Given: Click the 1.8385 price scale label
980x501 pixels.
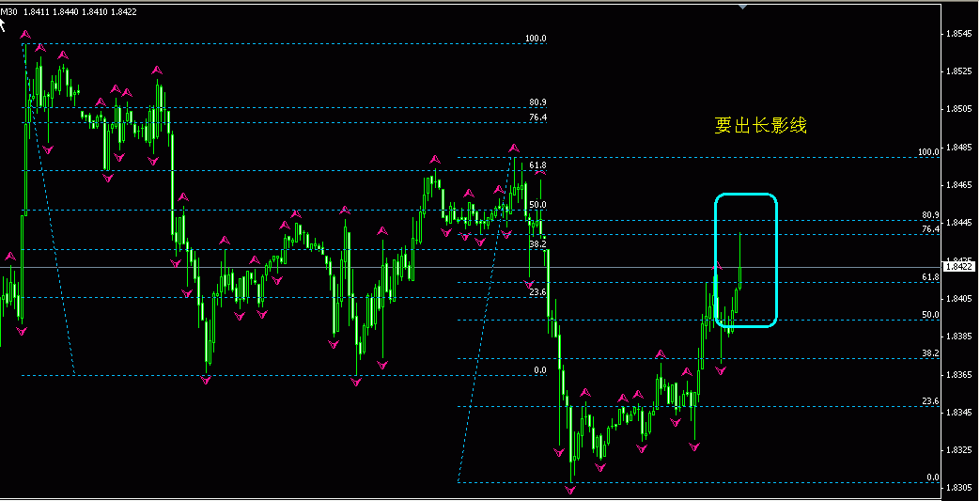Looking at the screenshot, I should point(960,337).
